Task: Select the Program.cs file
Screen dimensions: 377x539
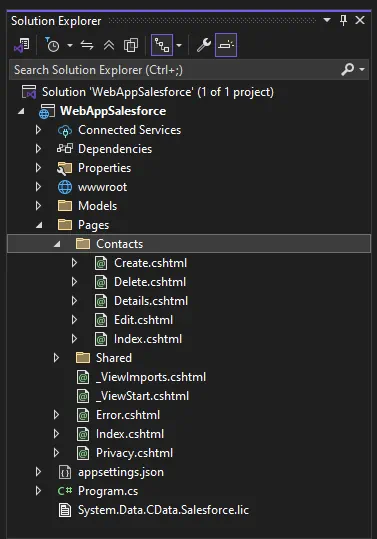Action: point(108,491)
